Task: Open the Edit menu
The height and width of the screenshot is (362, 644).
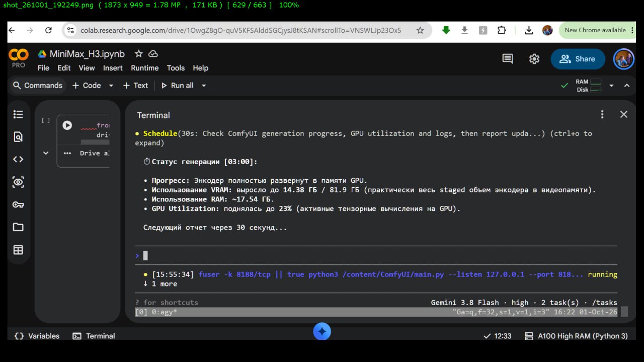Action: pyautogui.click(x=64, y=68)
